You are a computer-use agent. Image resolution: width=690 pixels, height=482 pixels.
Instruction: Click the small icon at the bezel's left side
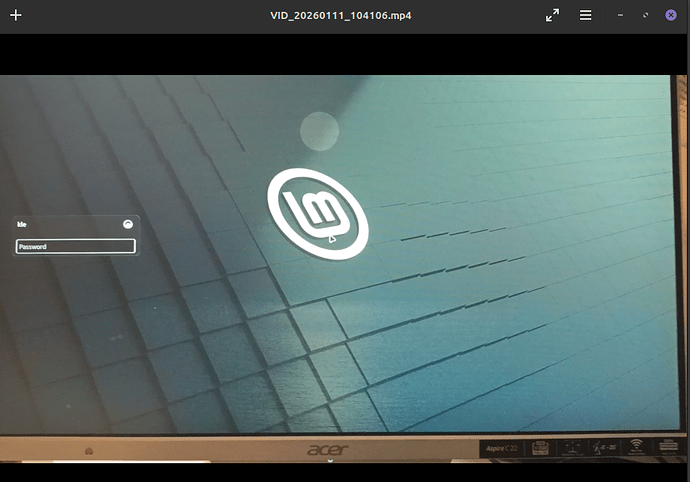click(x=89, y=452)
